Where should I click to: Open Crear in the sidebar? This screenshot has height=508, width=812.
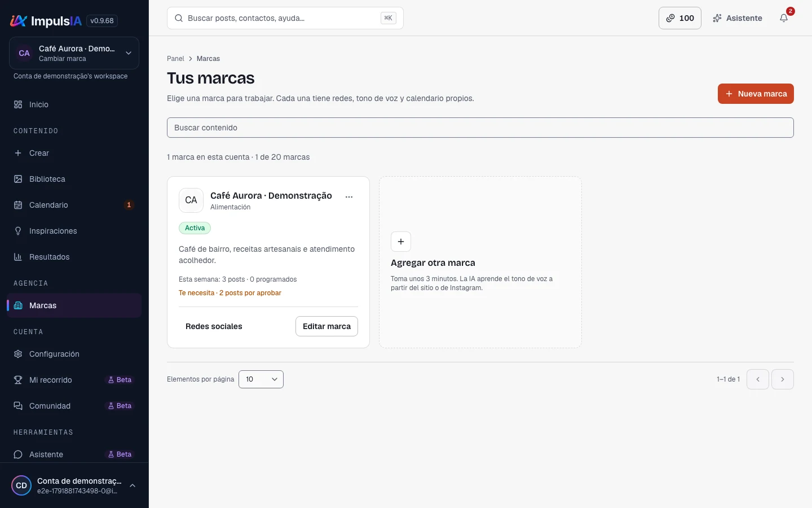pos(74,153)
